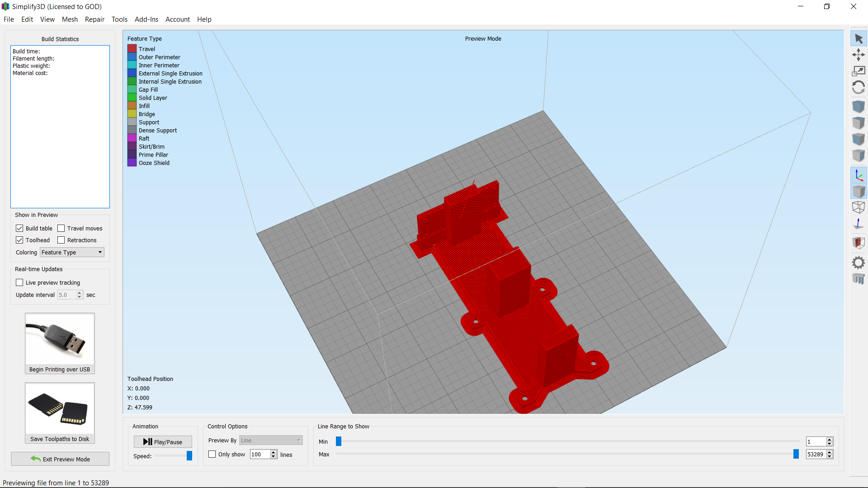This screenshot has height=488, width=868.
Task: Open the Coloring dropdown
Action: 71,252
